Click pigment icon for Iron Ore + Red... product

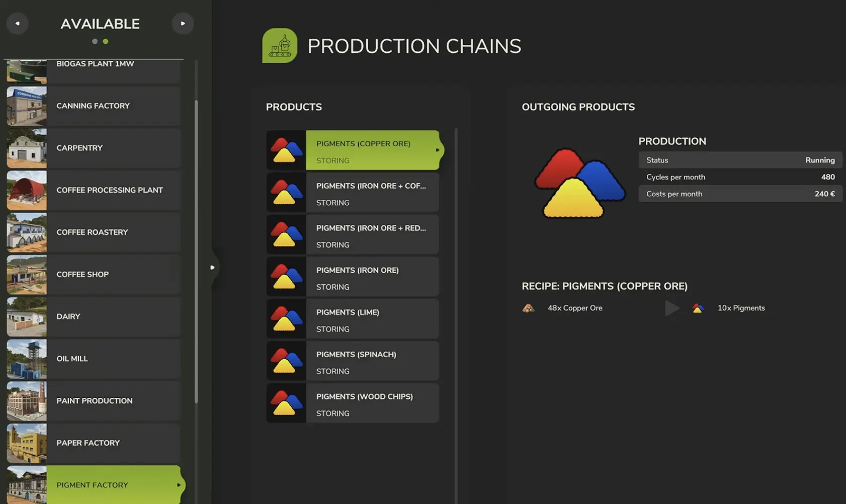(x=286, y=234)
